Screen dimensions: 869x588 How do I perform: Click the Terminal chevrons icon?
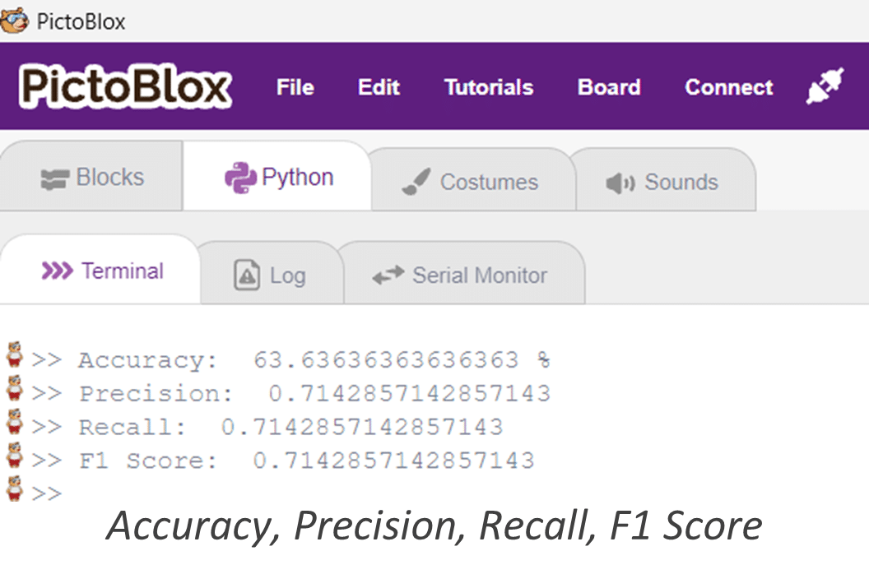point(57,271)
